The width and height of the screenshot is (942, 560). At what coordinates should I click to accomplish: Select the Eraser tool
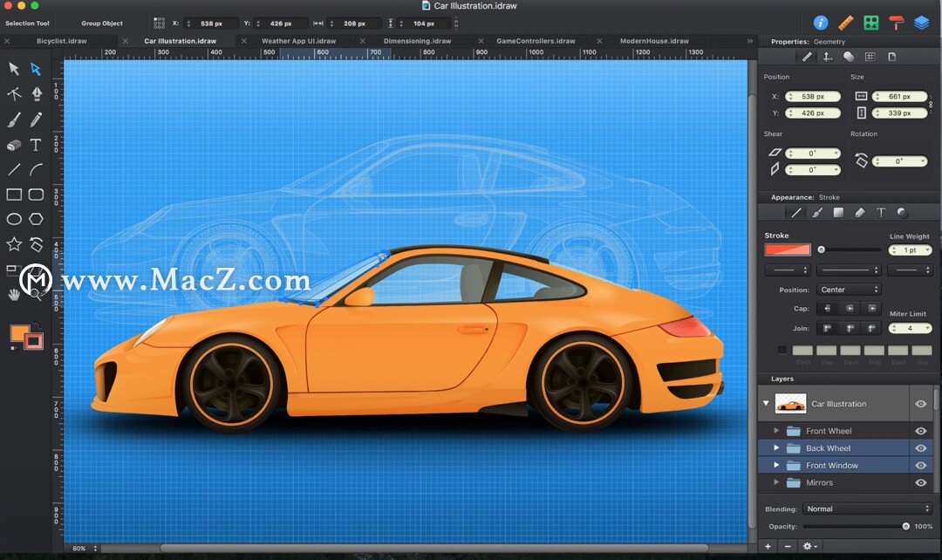pos(14,145)
